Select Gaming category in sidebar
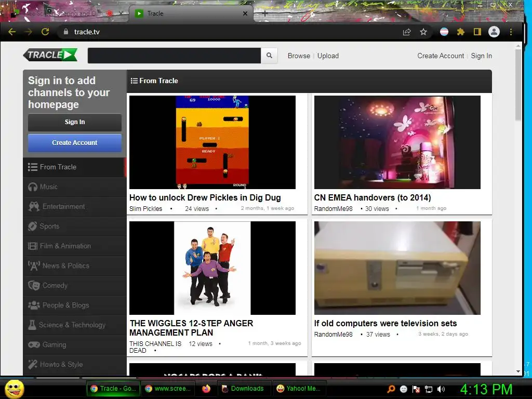 click(x=75, y=344)
